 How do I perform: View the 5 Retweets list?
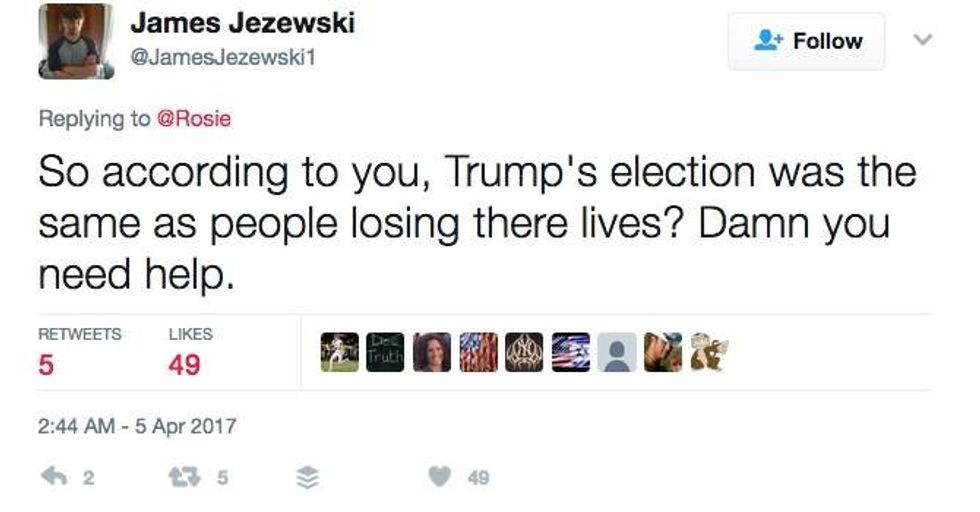pyautogui.click(x=79, y=352)
